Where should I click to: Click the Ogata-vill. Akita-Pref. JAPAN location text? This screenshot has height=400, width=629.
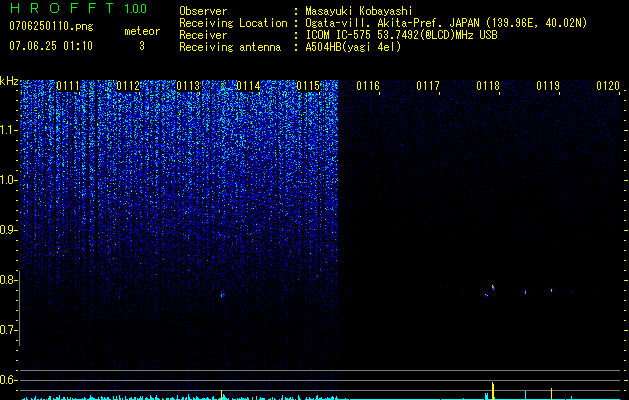click(x=446, y=23)
